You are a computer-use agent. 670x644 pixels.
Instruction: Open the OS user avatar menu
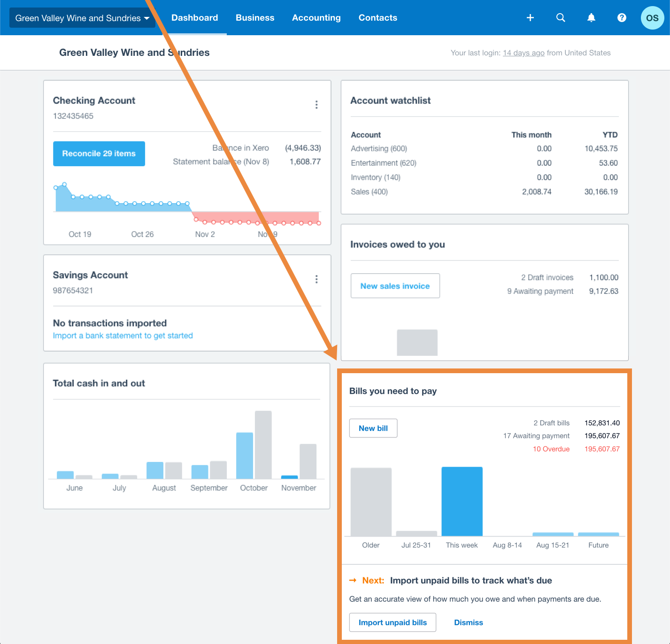[x=652, y=18]
